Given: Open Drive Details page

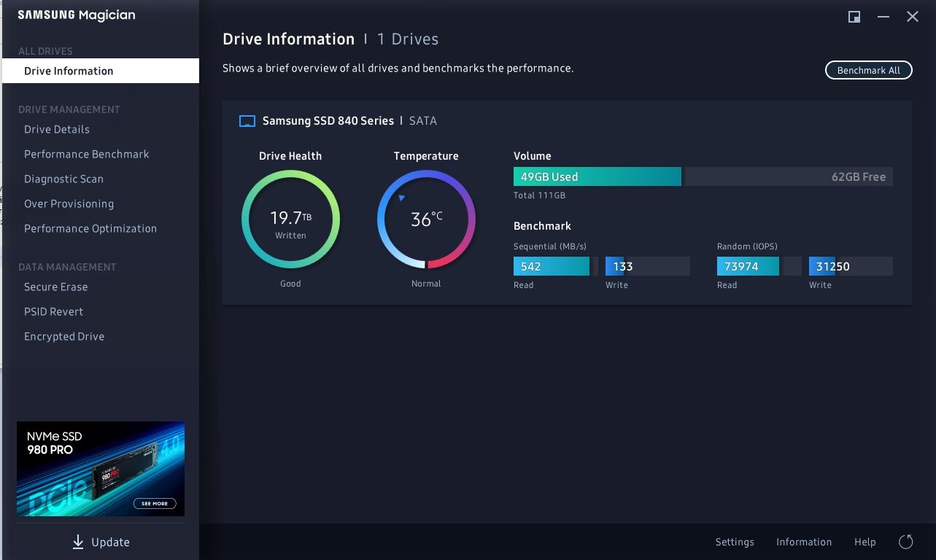Looking at the screenshot, I should coord(57,129).
